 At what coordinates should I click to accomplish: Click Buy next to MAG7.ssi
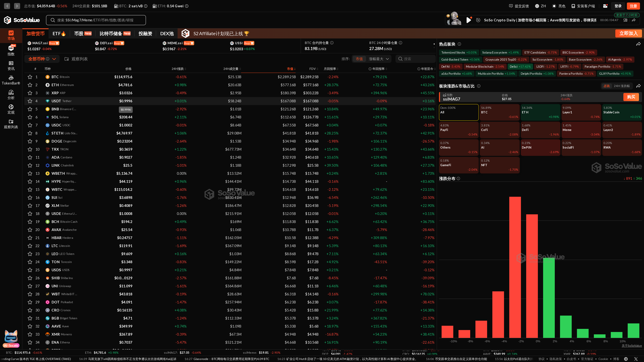[54, 43]
